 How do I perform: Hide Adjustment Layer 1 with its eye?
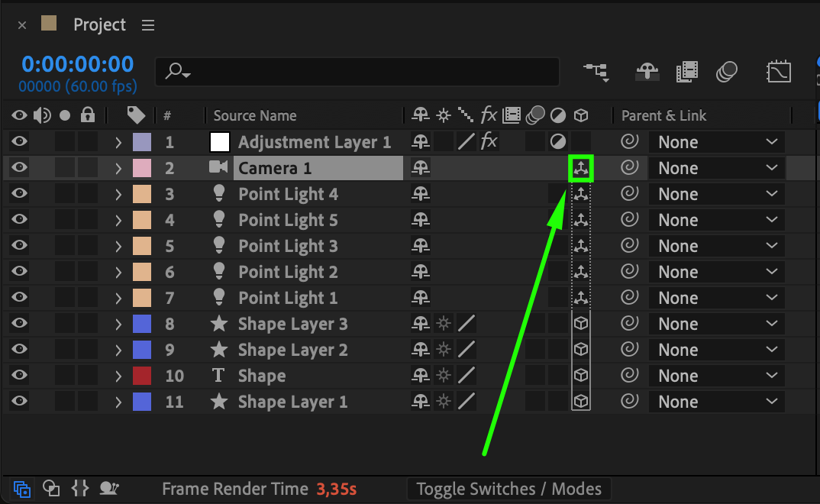19,142
